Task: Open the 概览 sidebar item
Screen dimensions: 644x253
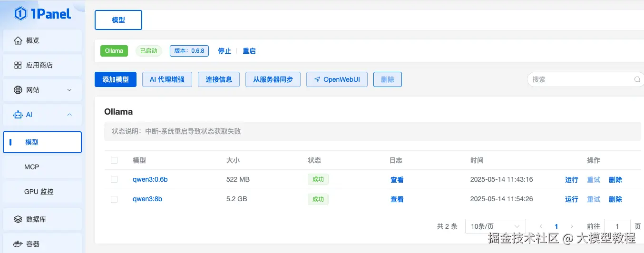Action: 42,40
